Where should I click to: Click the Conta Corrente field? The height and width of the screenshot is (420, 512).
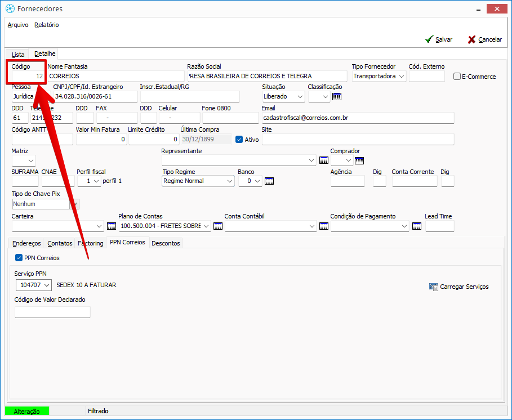click(x=415, y=181)
